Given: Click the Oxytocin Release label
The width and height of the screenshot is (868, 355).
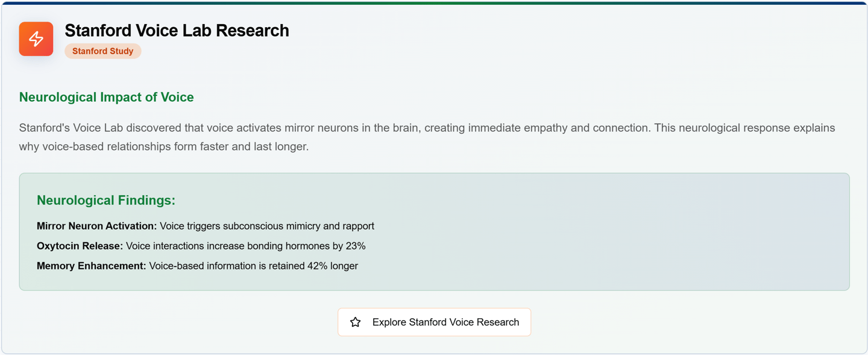Looking at the screenshot, I should coord(80,246).
